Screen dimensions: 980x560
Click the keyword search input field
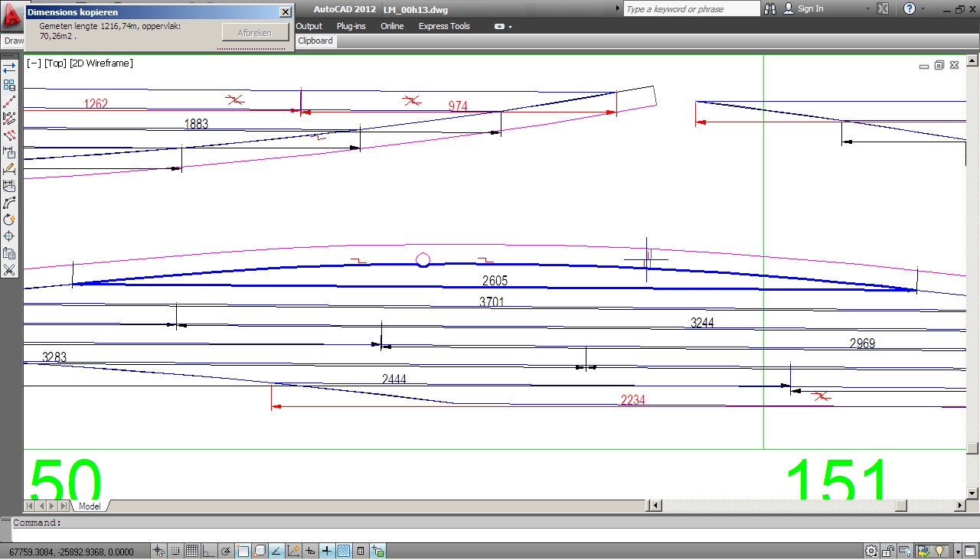click(691, 8)
